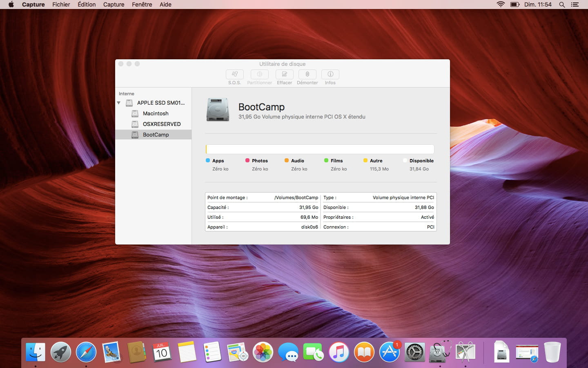The width and height of the screenshot is (588, 368).
Task: Click the disk usage bar
Action: click(x=320, y=149)
